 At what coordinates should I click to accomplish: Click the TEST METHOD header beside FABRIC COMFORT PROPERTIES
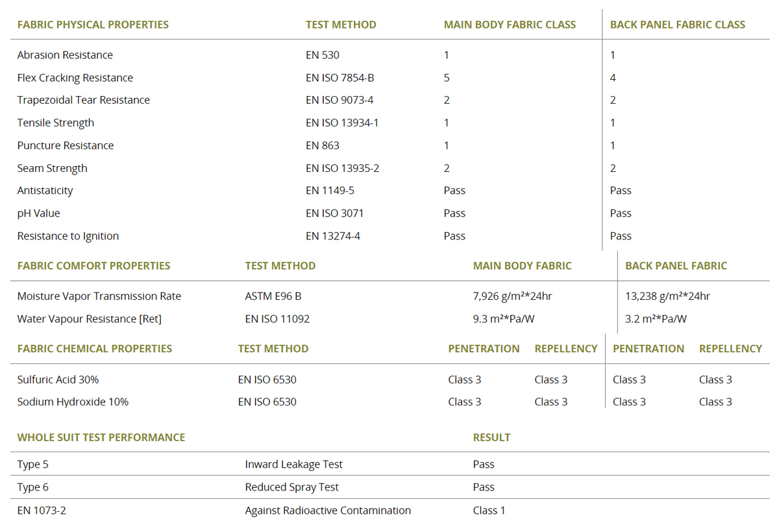tap(280, 266)
